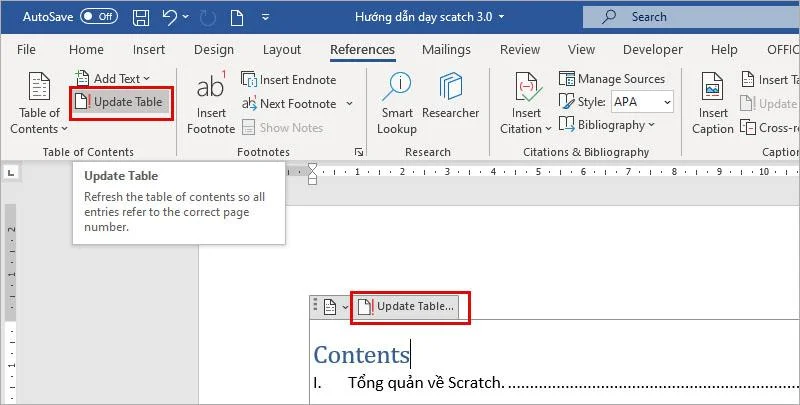Click the ruler tab selector button
The height and width of the screenshot is (405, 800).
(x=11, y=173)
